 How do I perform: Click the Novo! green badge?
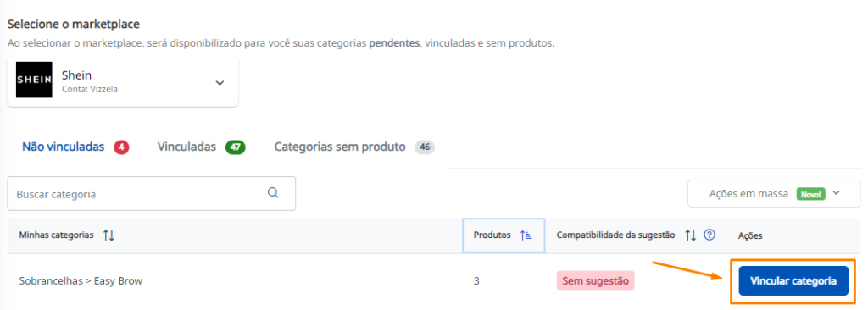(x=811, y=194)
